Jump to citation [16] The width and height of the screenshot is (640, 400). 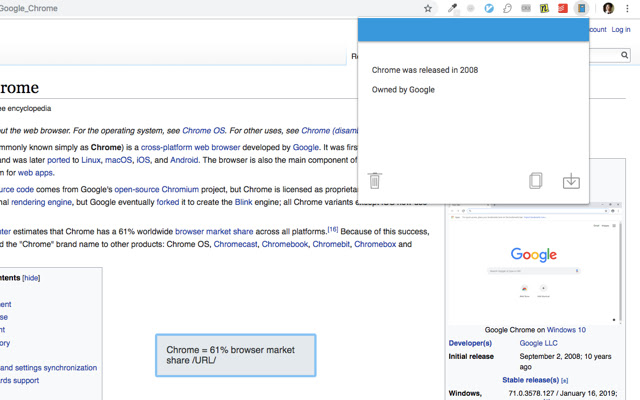click(333, 229)
